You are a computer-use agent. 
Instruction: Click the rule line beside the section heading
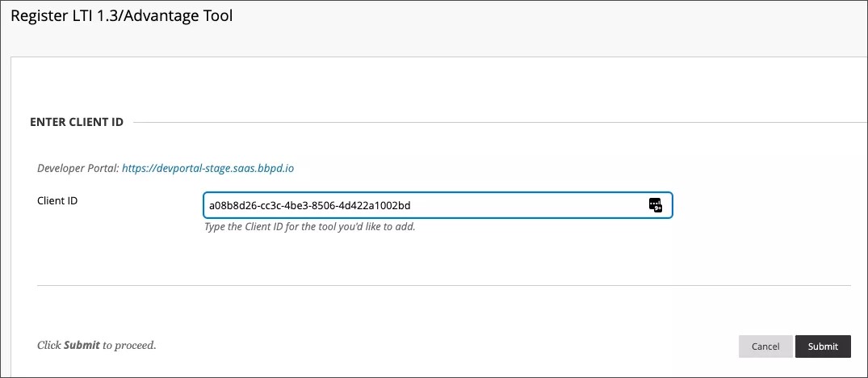(484, 123)
